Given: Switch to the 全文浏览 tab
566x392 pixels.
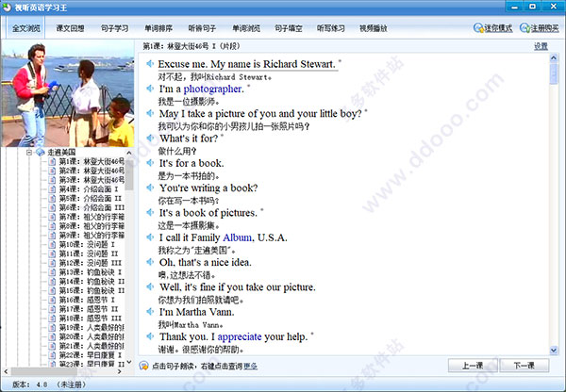Looking at the screenshot, I should 26,28.
